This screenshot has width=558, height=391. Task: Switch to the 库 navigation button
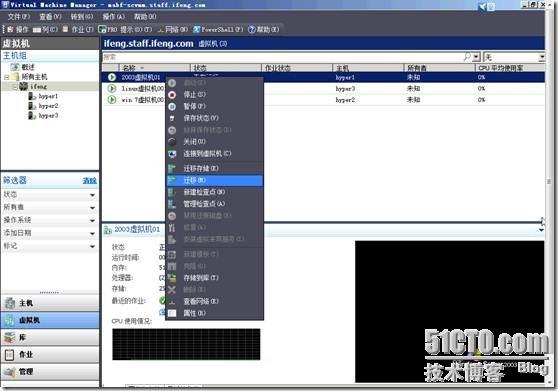pyautogui.click(x=50, y=337)
